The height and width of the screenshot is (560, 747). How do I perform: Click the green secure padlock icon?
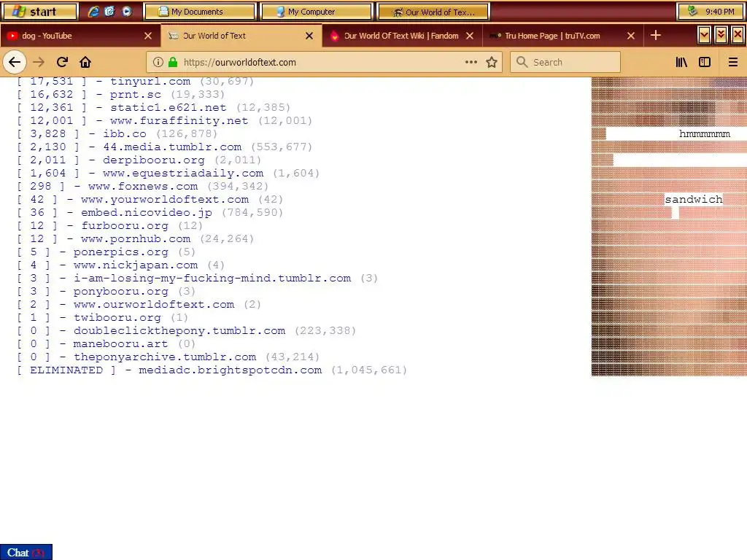click(173, 62)
